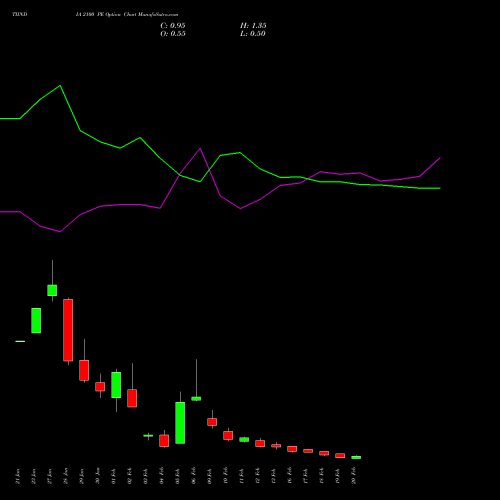This screenshot has height=500, width=500.
Task: Select the 05 Feb date label
Action: pyautogui.click(x=178, y=476)
